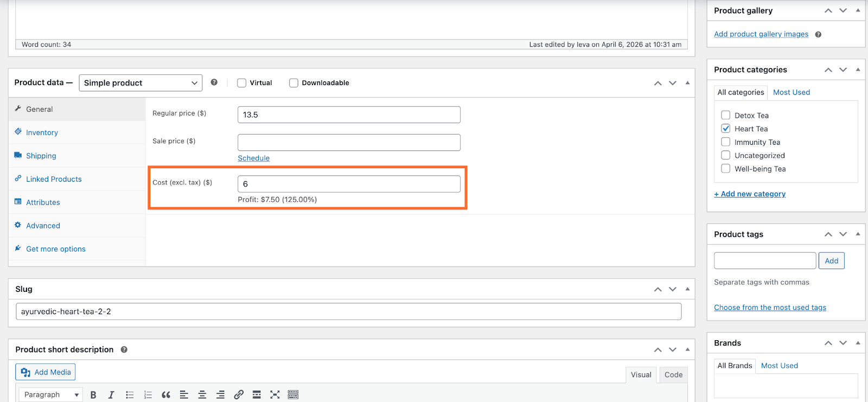868x402 pixels.
Task: Uncheck the Heart Tea category
Action: pos(725,129)
